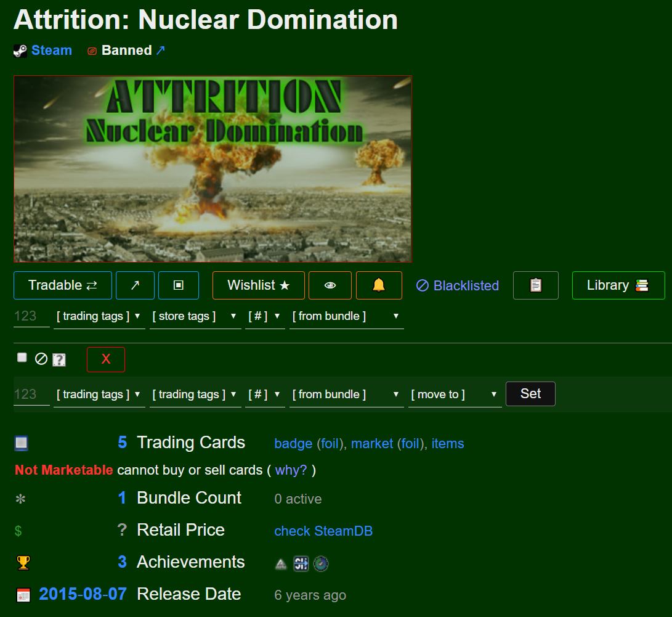Image resolution: width=672 pixels, height=617 pixels.
Task: Click the 0 active text
Action: 298,499
